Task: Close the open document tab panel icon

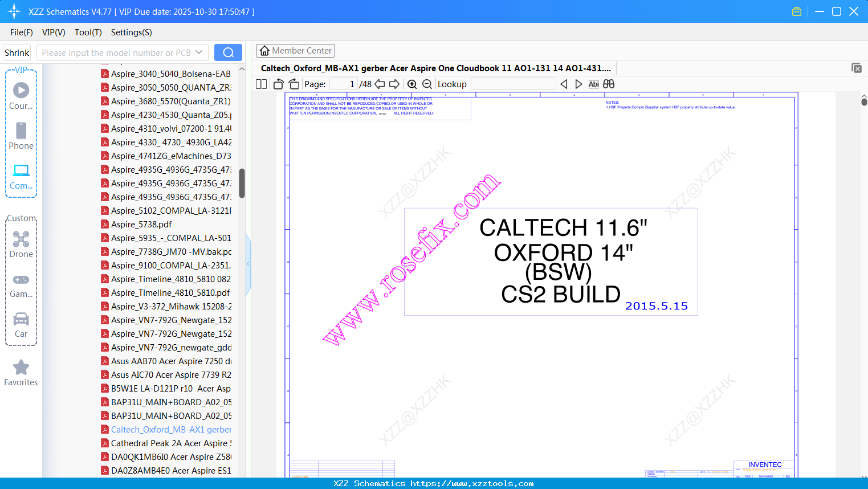Action: [857, 68]
